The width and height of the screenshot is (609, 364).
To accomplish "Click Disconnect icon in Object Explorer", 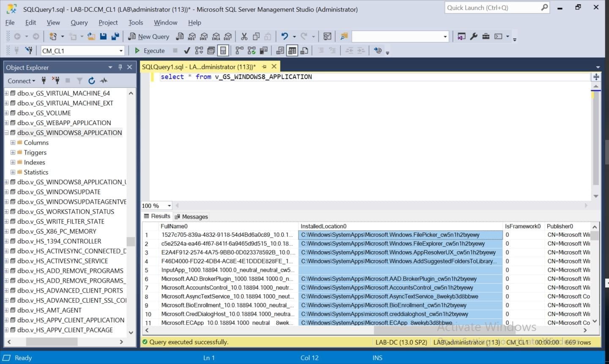I will point(55,80).
